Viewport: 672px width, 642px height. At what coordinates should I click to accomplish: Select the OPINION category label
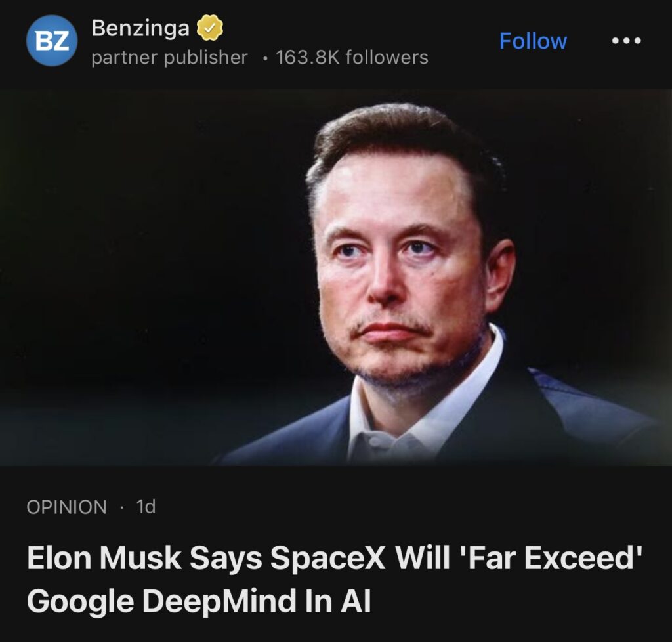[x=66, y=507]
